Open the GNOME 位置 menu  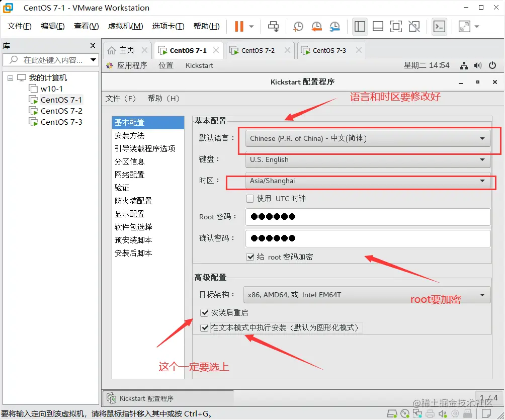pos(166,66)
